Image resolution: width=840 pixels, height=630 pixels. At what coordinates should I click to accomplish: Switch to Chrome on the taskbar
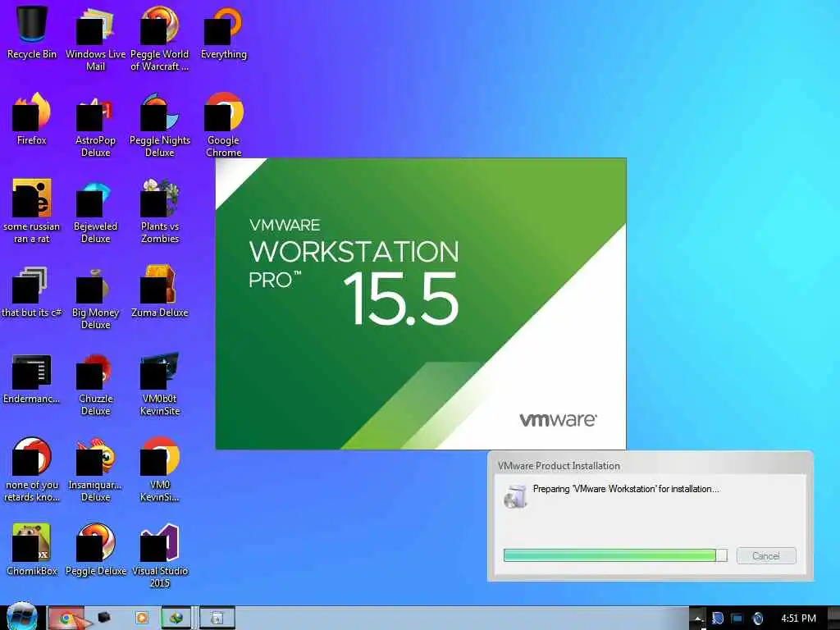[66, 619]
